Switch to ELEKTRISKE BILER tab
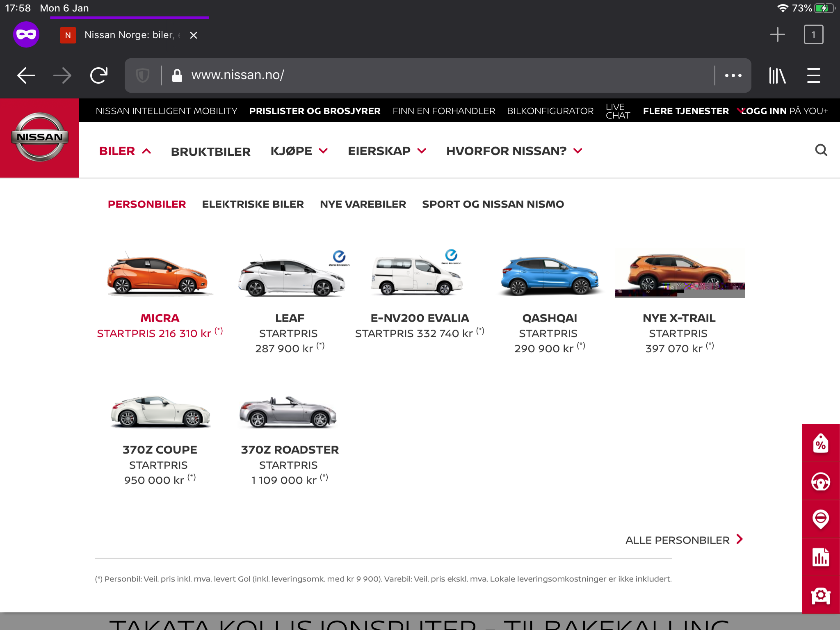Screen dimensions: 840x630 [x=253, y=204]
